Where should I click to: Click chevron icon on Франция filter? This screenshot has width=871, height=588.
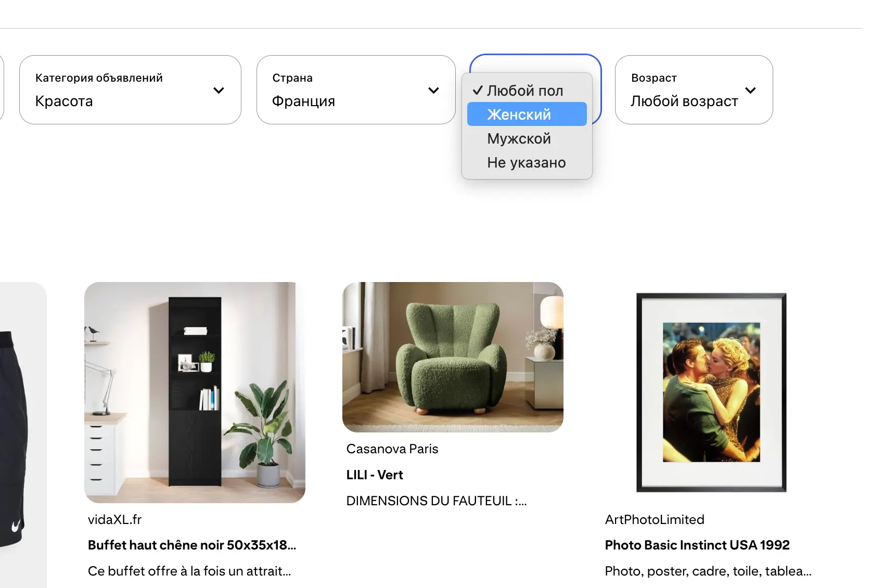pyautogui.click(x=433, y=90)
